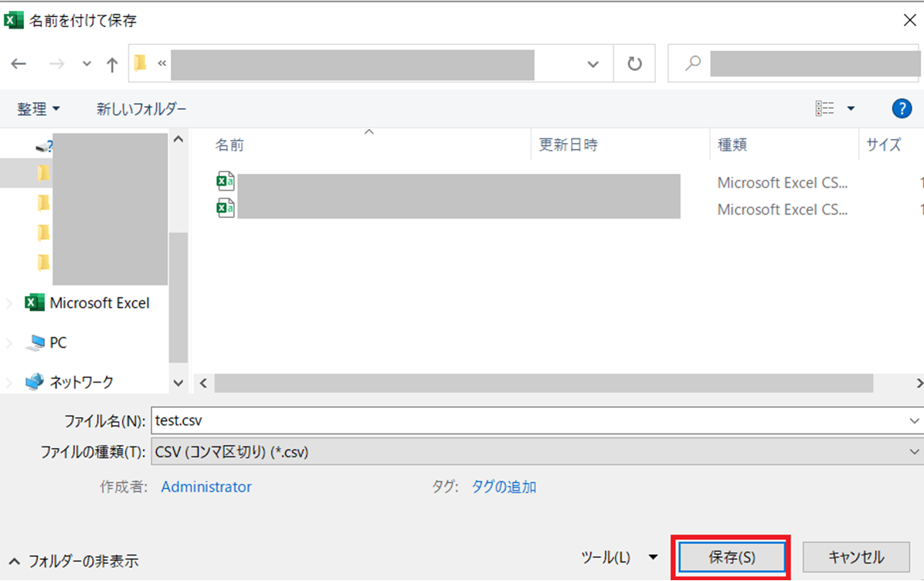This screenshot has width=924, height=581.
Task: Click the blue help question mark icon
Action: (902, 109)
